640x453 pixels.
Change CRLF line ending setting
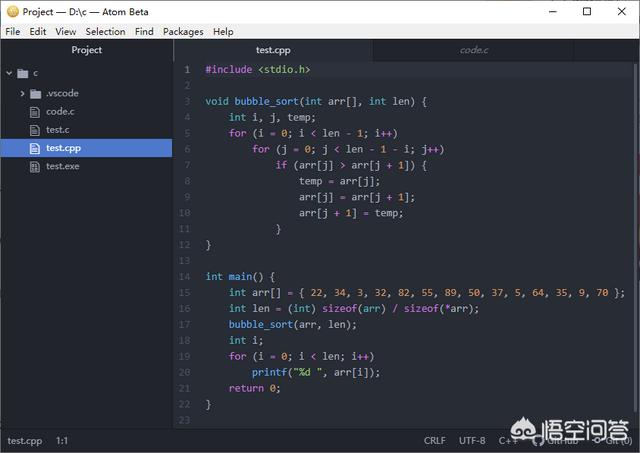(435, 441)
